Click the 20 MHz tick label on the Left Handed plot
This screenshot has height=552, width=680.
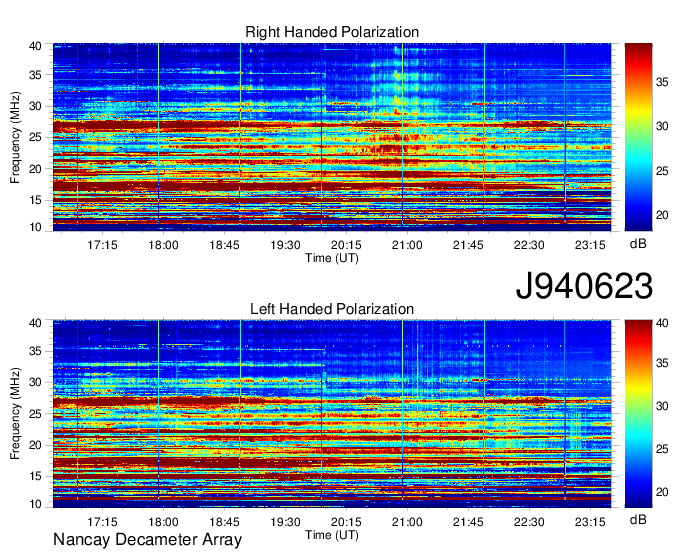tap(35, 445)
